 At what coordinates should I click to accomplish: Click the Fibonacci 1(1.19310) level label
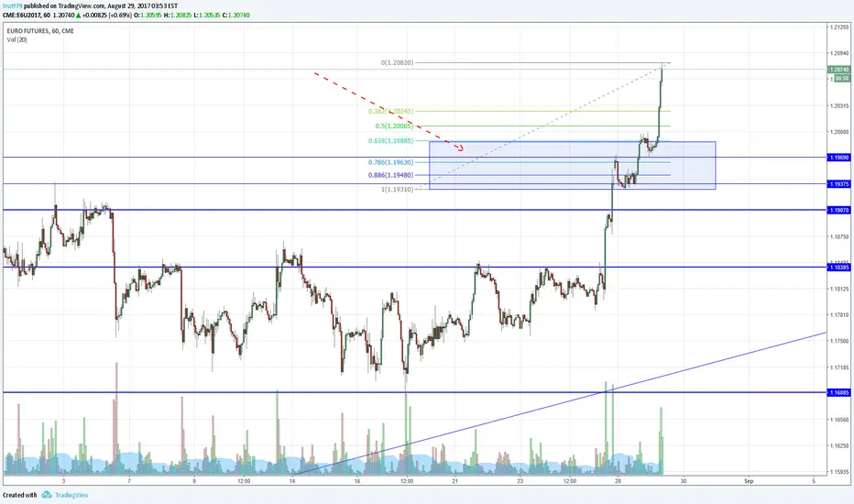tap(397, 189)
